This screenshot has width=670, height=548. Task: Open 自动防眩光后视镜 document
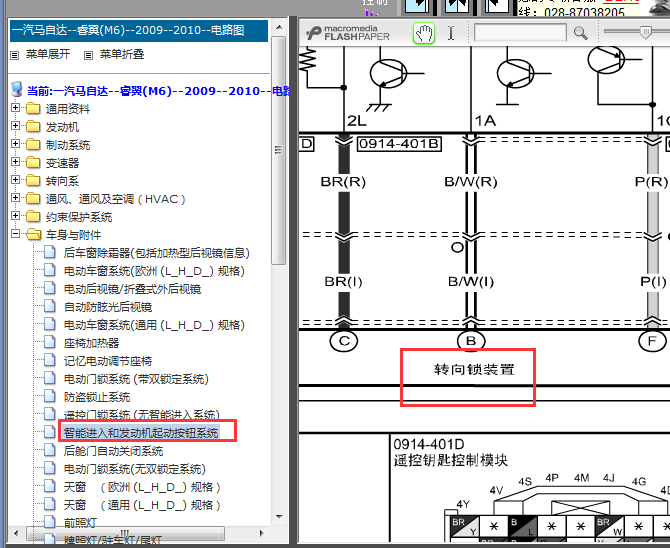pos(108,307)
